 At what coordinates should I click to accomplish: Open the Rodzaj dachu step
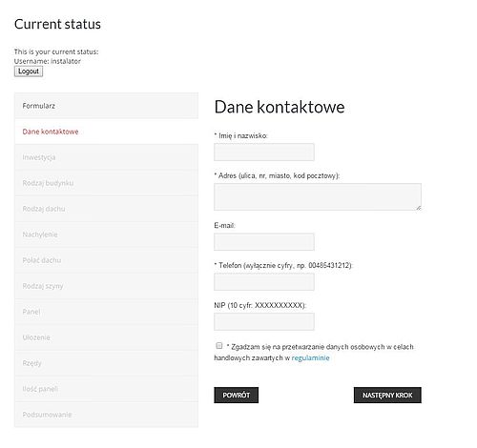point(106,209)
